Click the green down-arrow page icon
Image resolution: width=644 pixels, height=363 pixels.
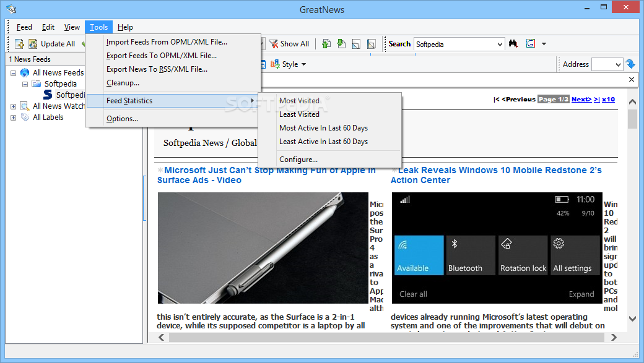[341, 44]
